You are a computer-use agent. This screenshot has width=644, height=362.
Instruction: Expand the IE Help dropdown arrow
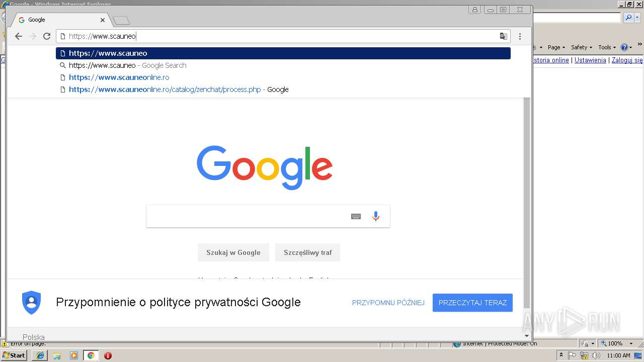click(631, 47)
